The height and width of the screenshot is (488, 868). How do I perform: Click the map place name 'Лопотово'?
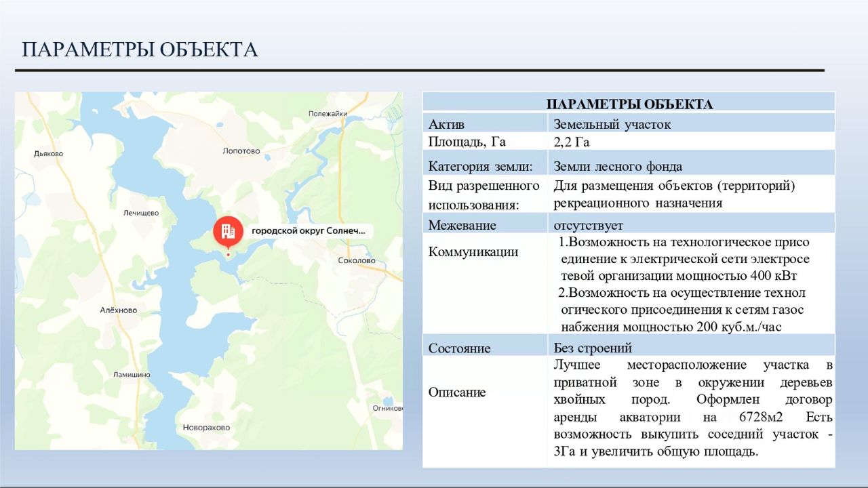(x=241, y=151)
